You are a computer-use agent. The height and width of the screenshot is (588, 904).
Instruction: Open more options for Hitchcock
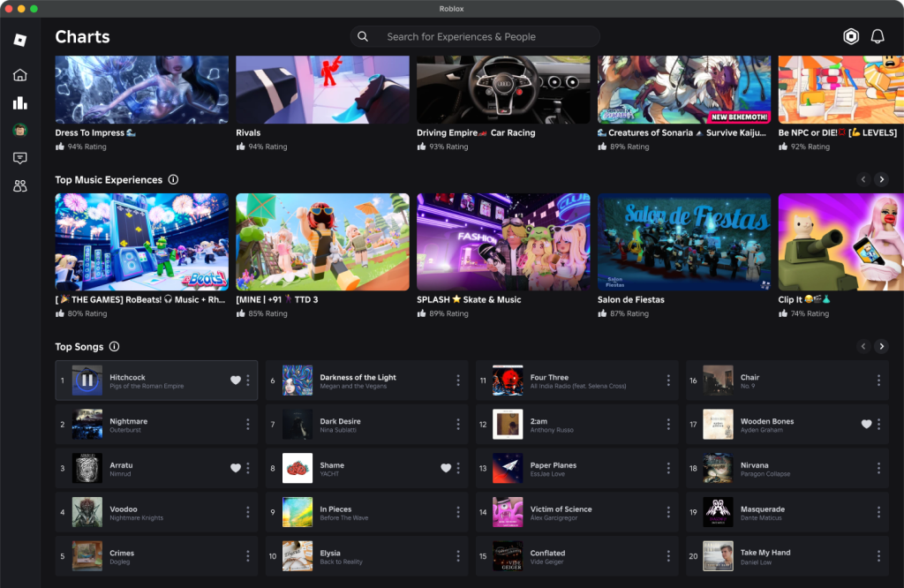(x=248, y=380)
